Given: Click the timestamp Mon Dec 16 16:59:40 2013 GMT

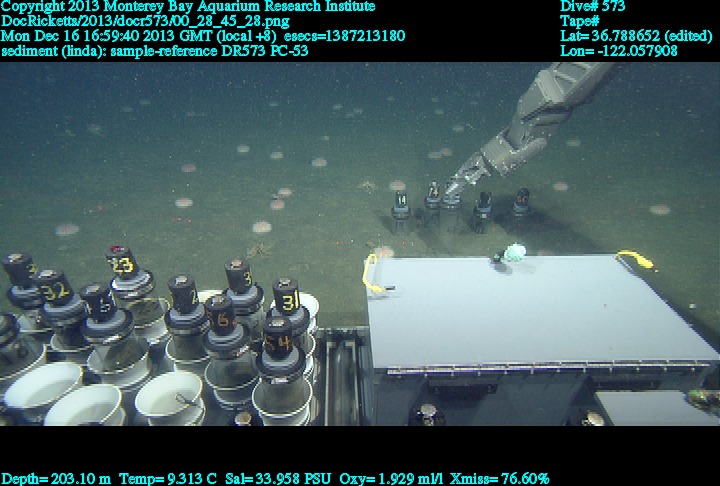Looking at the screenshot, I should 107,36.
